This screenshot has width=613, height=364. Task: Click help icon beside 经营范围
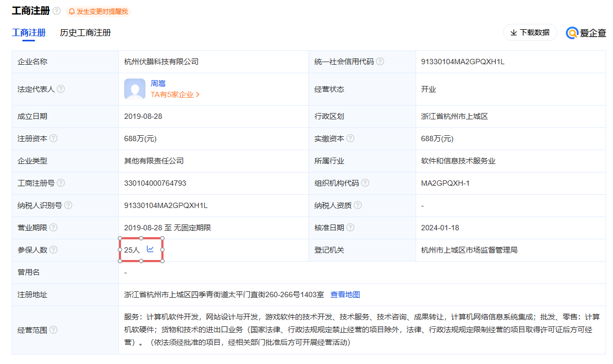coord(53,330)
